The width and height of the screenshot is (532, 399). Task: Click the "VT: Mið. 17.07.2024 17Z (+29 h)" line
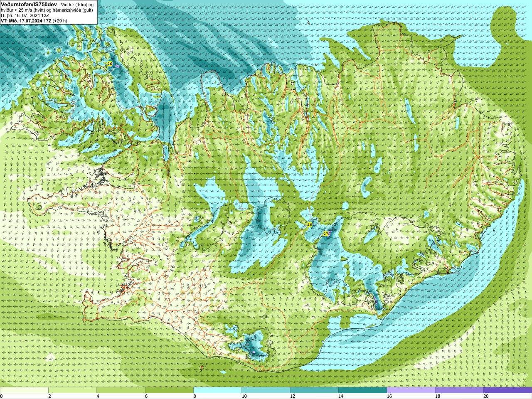coord(34,21)
